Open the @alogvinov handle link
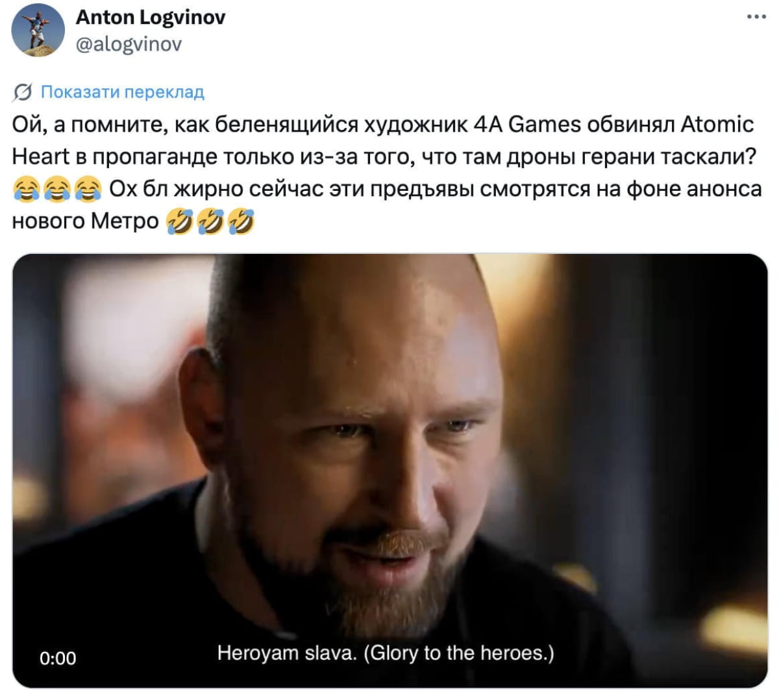This screenshot has width=779, height=700. [x=129, y=44]
